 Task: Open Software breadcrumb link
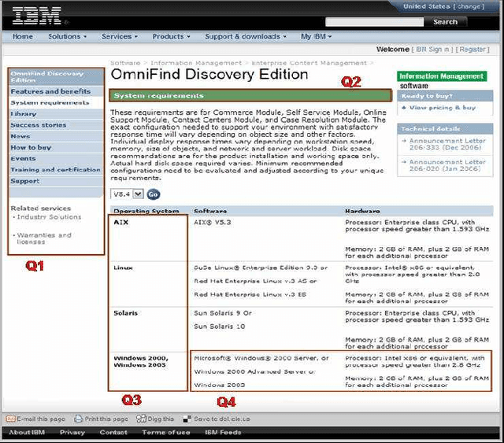click(125, 63)
